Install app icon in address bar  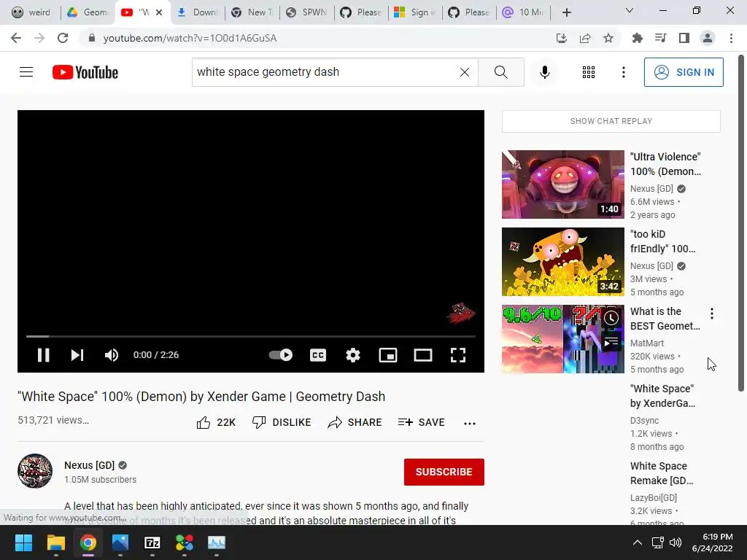tap(562, 38)
